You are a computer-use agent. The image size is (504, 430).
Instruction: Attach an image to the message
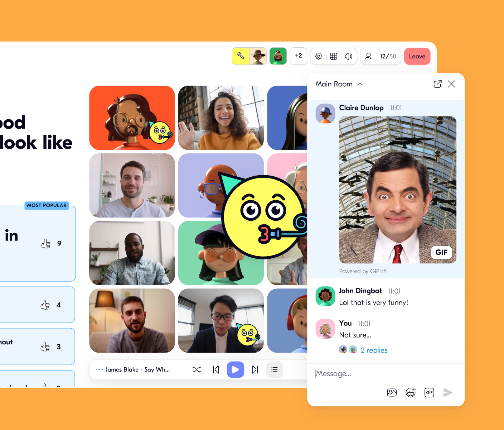392,392
